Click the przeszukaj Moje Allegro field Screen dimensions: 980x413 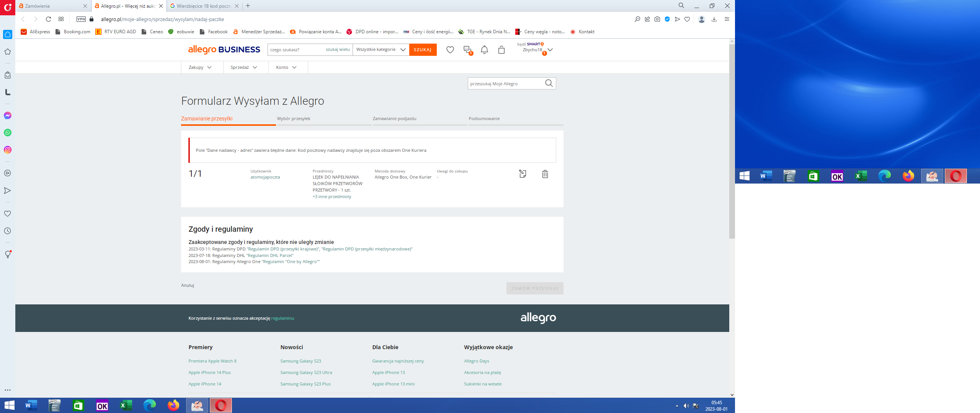click(x=505, y=84)
